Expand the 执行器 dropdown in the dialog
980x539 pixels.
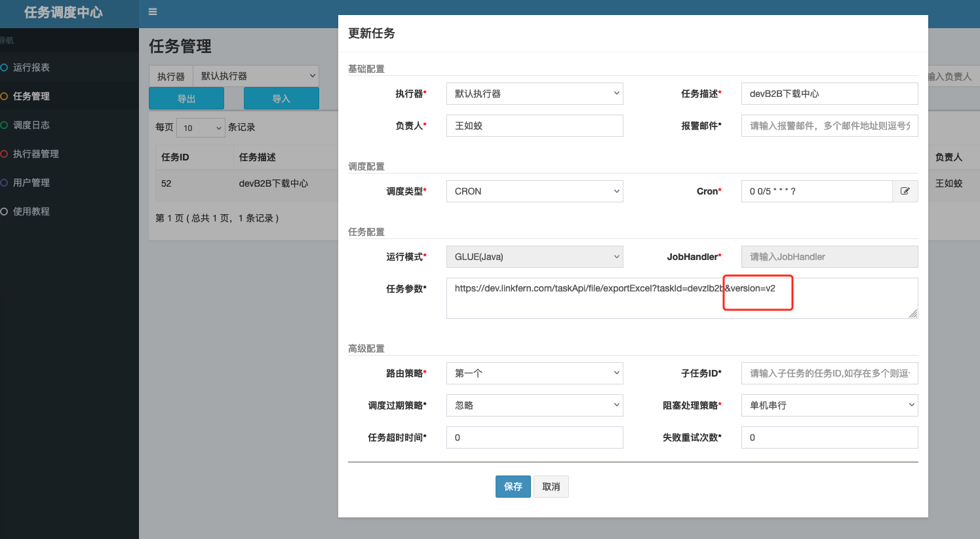[x=534, y=94]
